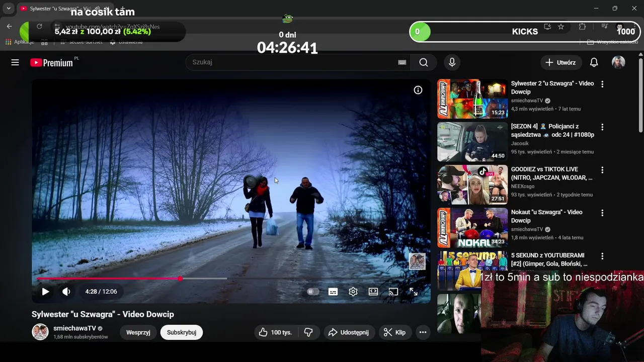Enter fullscreen mode
Viewport: 644px width, 362px height.
(x=414, y=292)
